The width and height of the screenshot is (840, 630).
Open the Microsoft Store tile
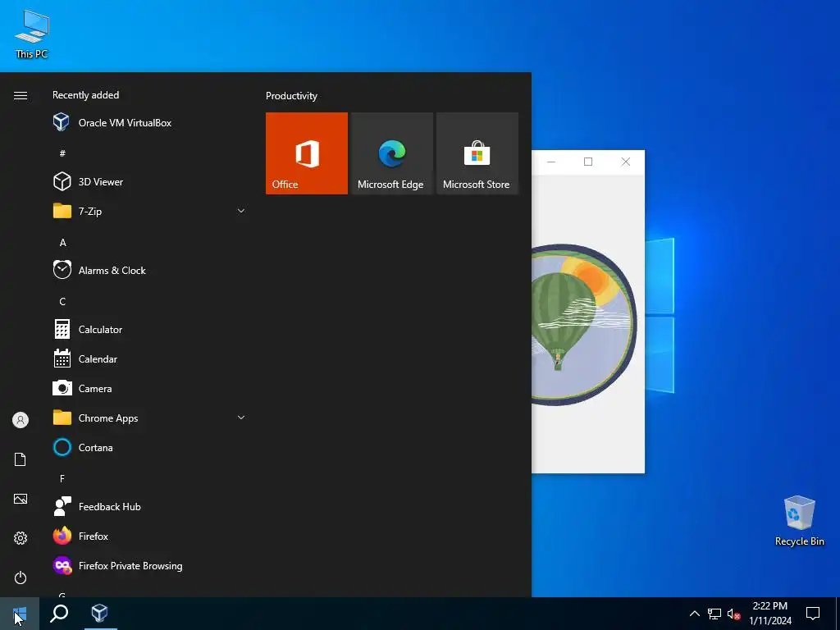click(x=477, y=153)
